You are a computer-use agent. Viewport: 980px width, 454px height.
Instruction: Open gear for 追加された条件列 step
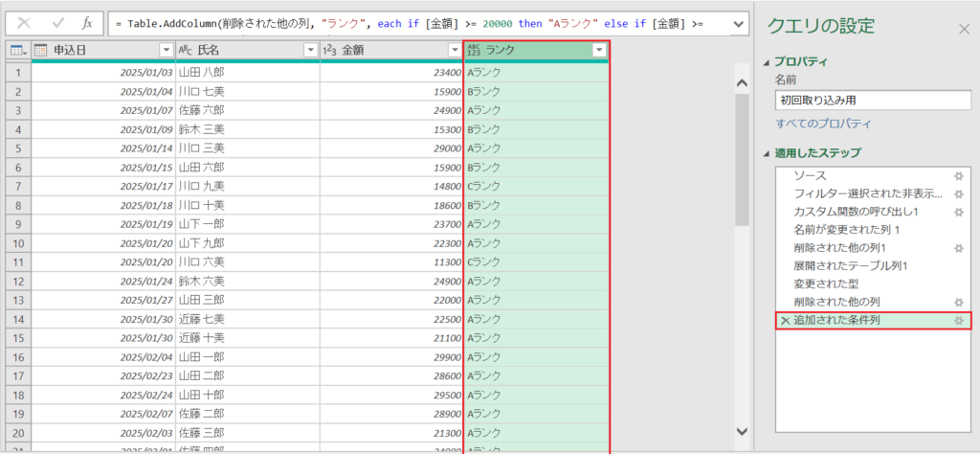[959, 321]
